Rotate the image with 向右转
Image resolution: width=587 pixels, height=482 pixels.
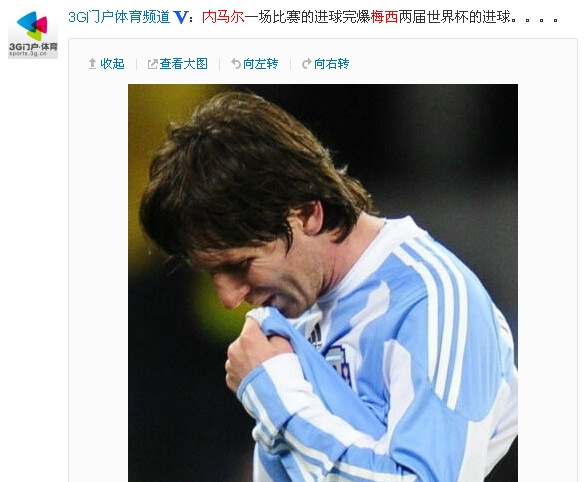pos(331,64)
